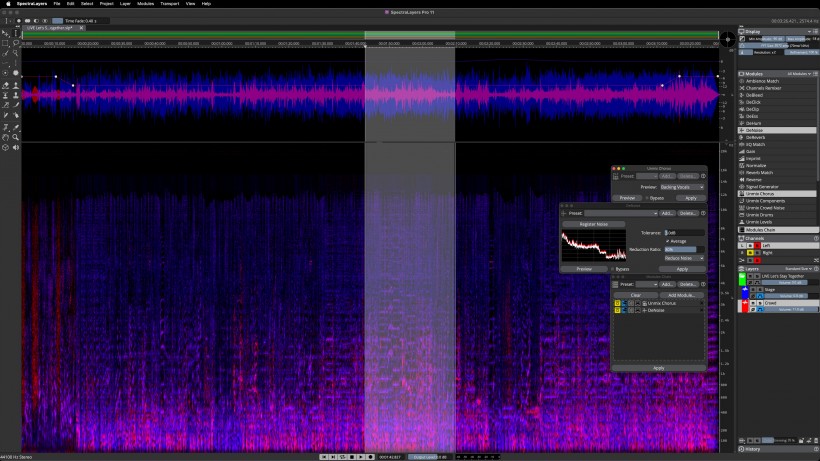Open the Reverse module
820x461 pixels.
pos(777,180)
